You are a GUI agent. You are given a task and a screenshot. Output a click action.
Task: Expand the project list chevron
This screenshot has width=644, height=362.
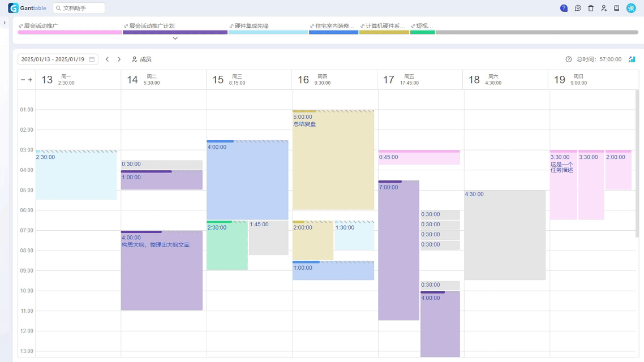tap(175, 38)
